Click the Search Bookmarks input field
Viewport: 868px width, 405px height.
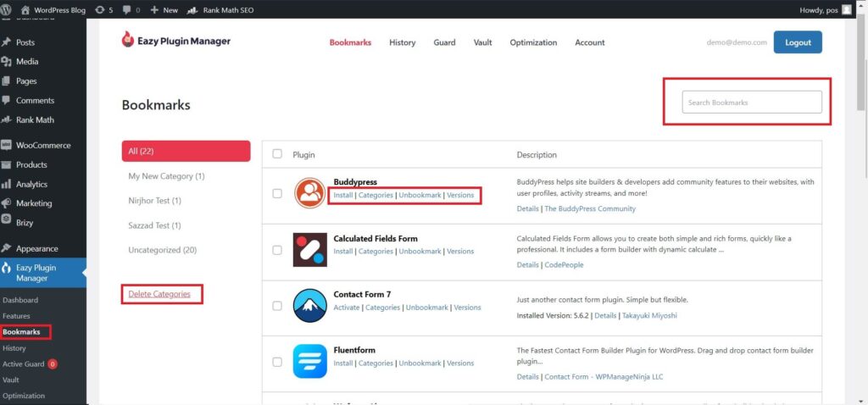[x=752, y=103]
